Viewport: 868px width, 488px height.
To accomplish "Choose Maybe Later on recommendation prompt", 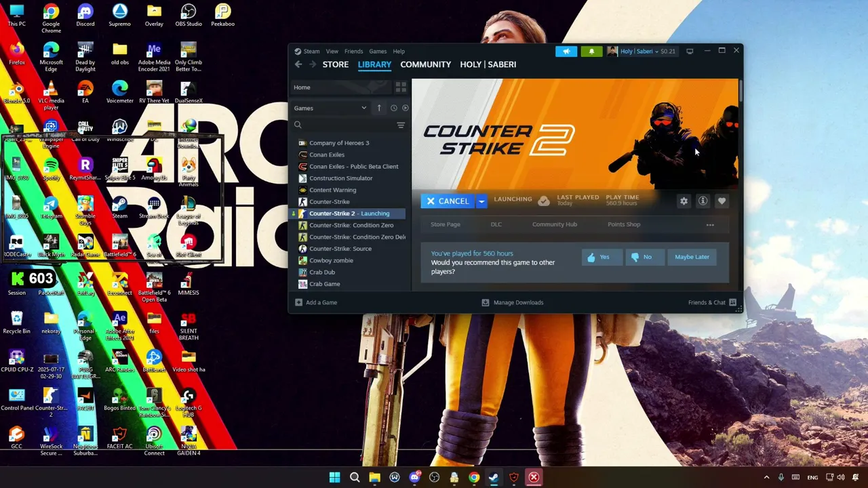I will (692, 257).
